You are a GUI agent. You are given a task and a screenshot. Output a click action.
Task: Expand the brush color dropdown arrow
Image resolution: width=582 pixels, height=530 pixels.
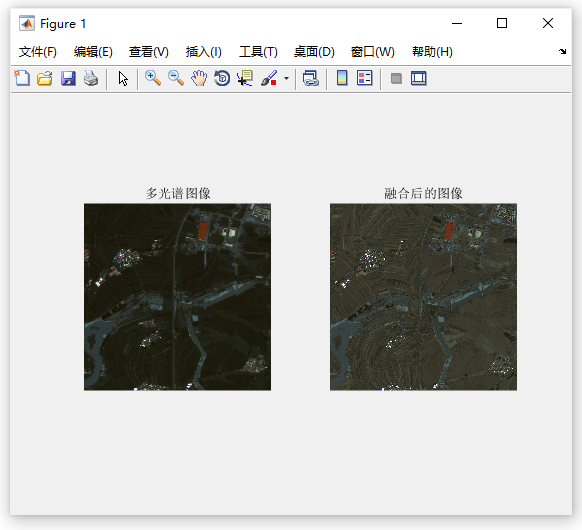286,78
